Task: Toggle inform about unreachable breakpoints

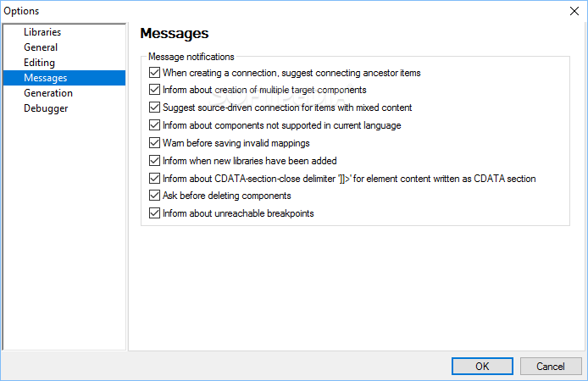Action: coord(154,213)
